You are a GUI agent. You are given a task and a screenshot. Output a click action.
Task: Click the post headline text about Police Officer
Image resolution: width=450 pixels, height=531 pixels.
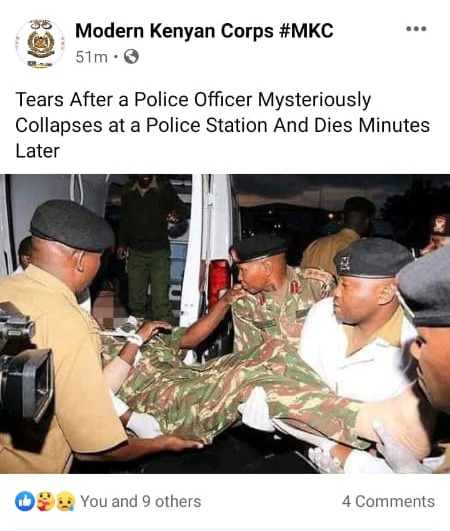[x=222, y=125]
